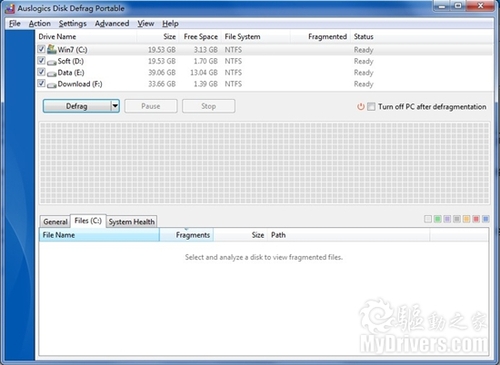Click the drive list Size column header
500x365 pixels.
[158, 37]
